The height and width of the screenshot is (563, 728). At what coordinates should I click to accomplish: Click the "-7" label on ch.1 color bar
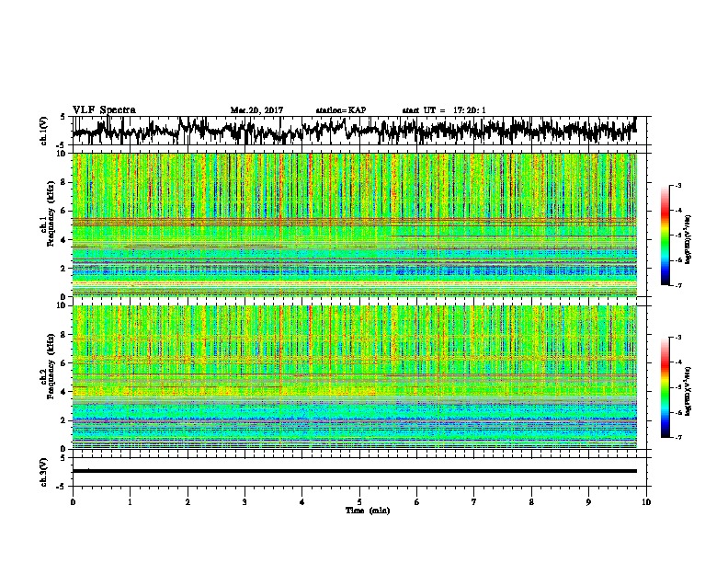coord(677,285)
